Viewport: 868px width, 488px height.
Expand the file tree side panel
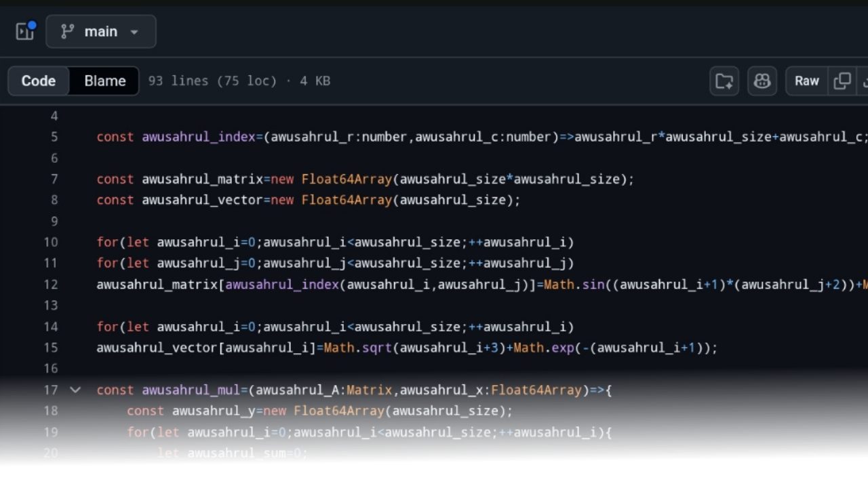click(25, 31)
